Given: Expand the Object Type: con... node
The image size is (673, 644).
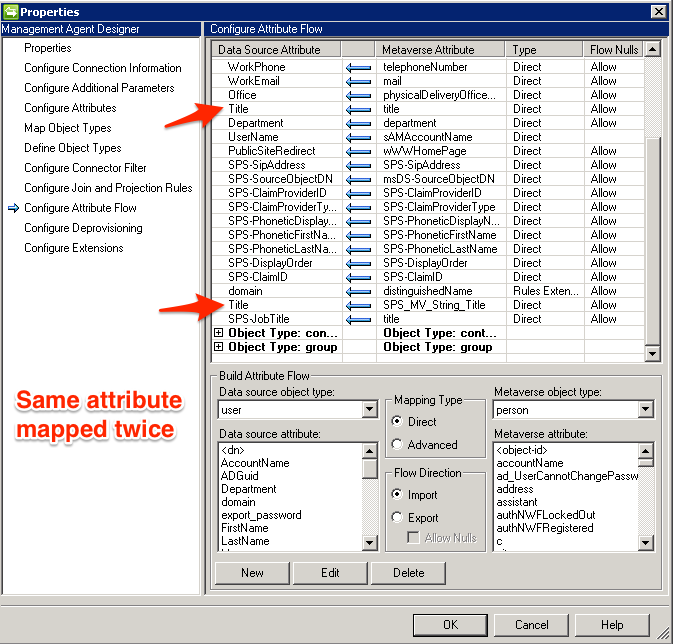Looking at the screenshot, I should click(x=218, y=333).
